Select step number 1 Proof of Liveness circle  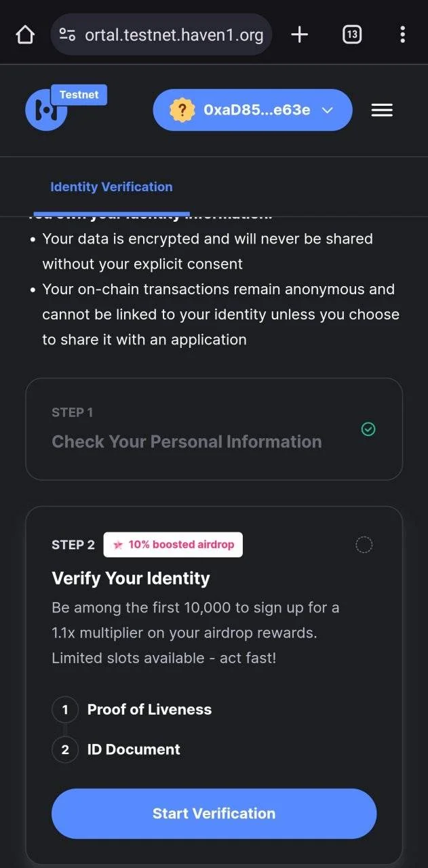coord(65,710)
